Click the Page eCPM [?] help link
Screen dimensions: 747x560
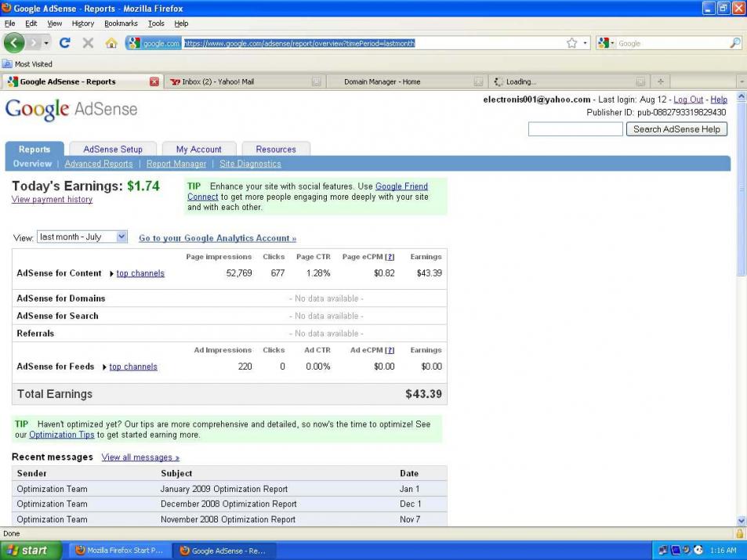point(390,257)
